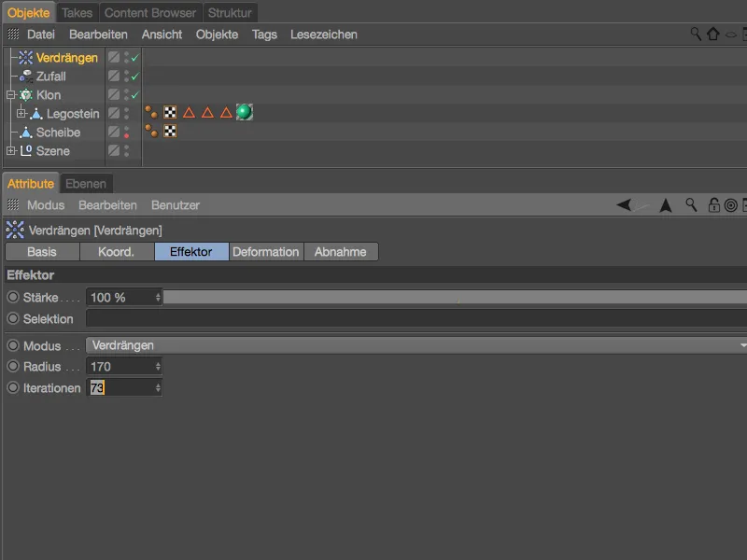The height and width of the screenshot is (560, 747).
Task: Click the green material ball on Legostein
Action: [x=244, y=113]
